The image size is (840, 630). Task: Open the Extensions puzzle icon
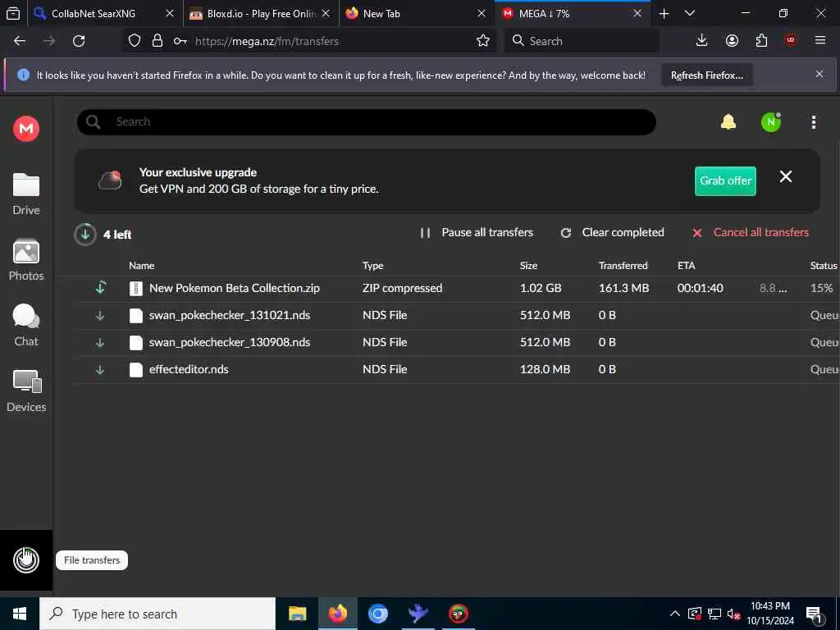pos(761,40)
